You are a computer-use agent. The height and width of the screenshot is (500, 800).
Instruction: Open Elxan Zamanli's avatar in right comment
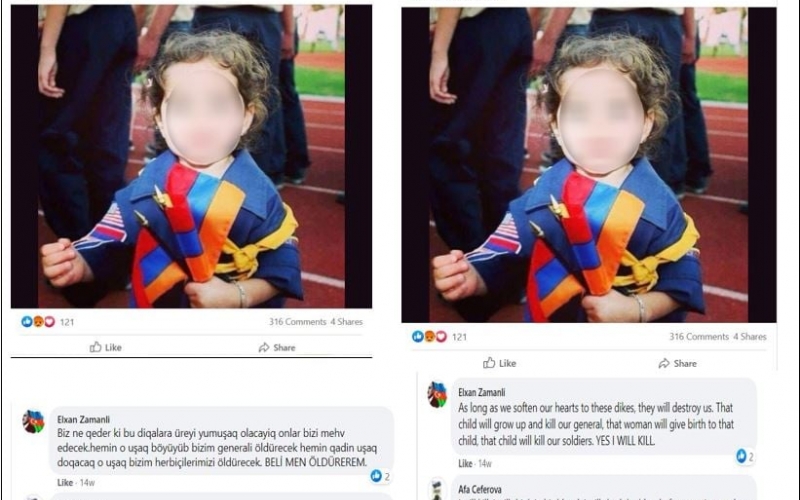pyautogui.click(x=437, y=394)
